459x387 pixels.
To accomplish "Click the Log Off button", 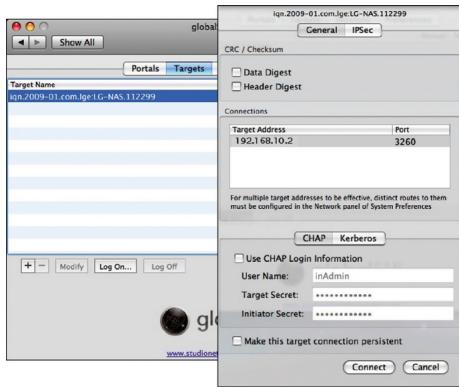I will click(x=164, y=267).
